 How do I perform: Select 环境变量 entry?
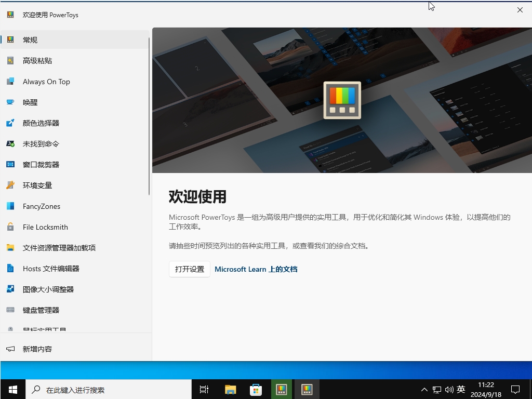(75, 185)
